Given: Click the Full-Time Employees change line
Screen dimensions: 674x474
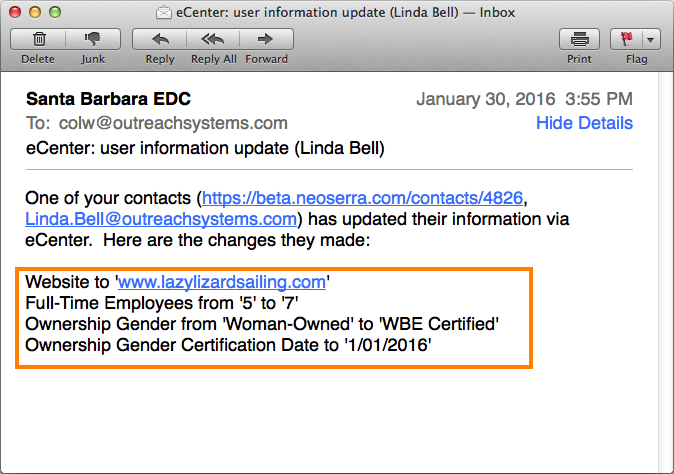Looking at the screenshot, I should click(x=162, y=303).
